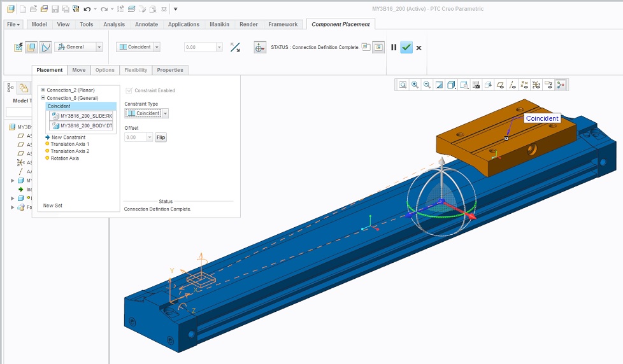Select the Placement panel tab
Screen dimensions: 623x364
pyautogui.click(x=49, y=70)
